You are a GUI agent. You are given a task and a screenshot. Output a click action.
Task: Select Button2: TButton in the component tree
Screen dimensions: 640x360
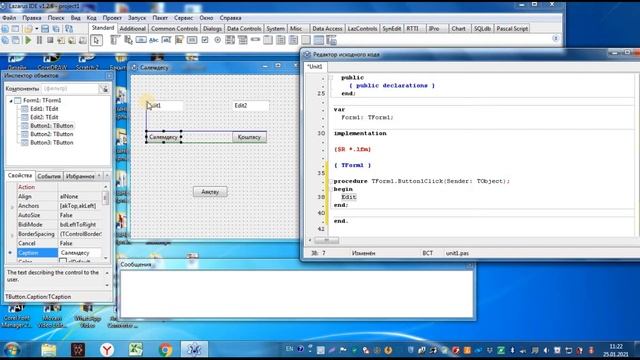tap(51, 134)
